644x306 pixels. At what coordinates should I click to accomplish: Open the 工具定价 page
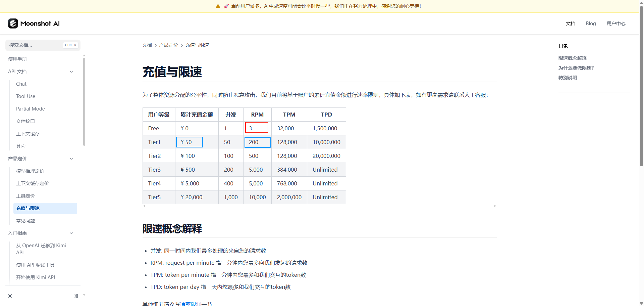(x=25, y=196)
